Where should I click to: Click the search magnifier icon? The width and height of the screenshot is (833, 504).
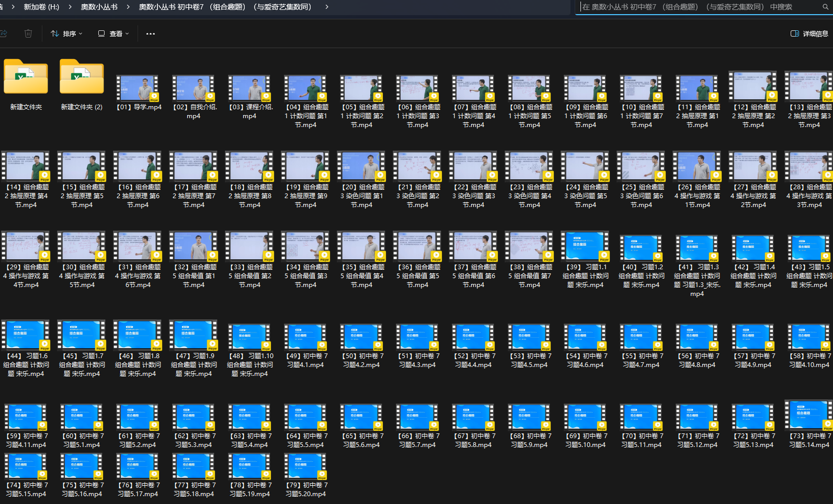coord(826,7)
